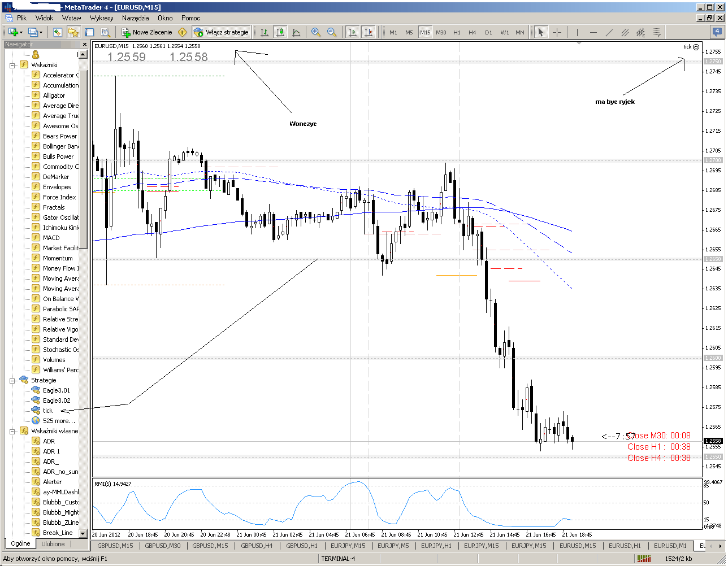Switch to the GBPUSD,M30 chart tab
Image resolution: width=728 pixels, height=566 pixels.
click(163, 546)
